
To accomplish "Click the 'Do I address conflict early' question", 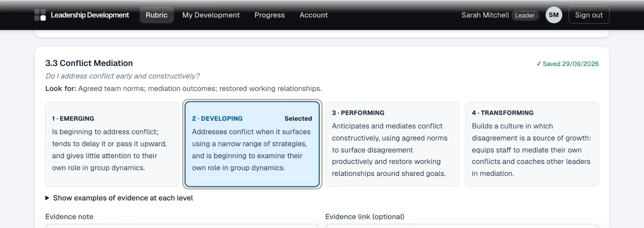I will point(122,76).
